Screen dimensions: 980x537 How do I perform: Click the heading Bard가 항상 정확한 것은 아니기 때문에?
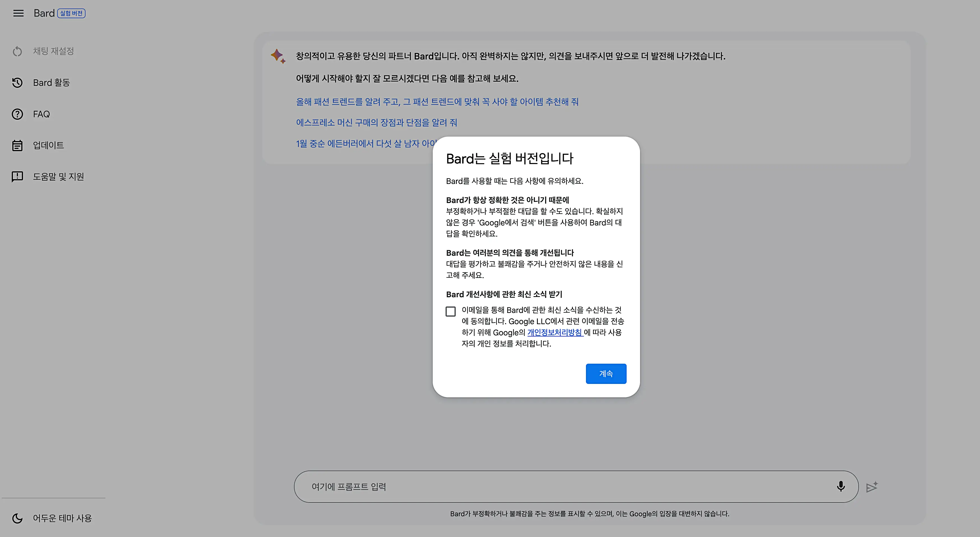point(508,200)
